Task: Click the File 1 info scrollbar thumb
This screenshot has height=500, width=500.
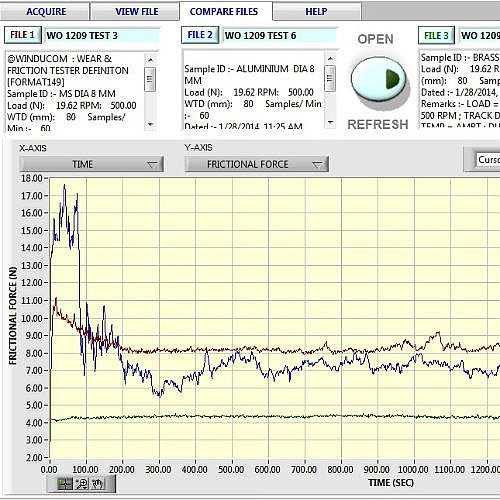Action: (150, 79)
